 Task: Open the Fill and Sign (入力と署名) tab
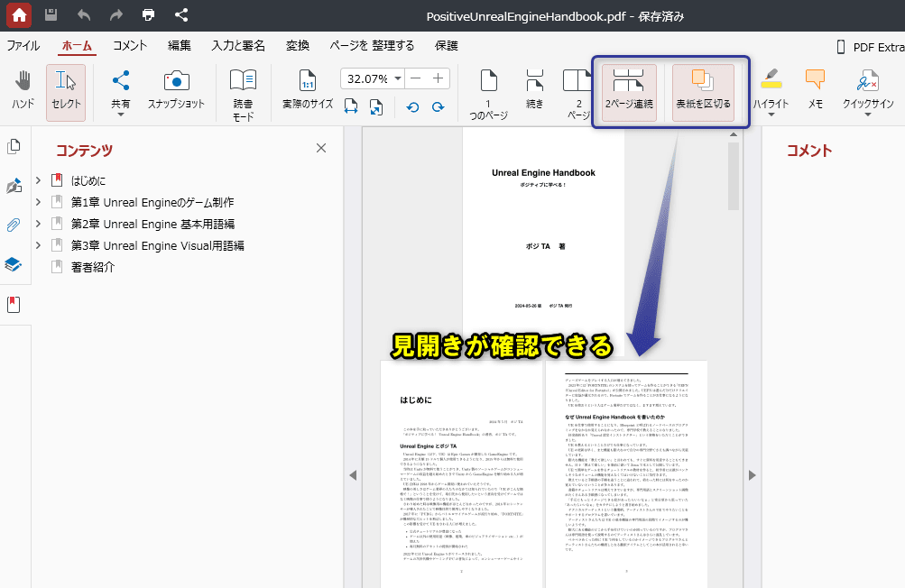(x=238, y=46)
